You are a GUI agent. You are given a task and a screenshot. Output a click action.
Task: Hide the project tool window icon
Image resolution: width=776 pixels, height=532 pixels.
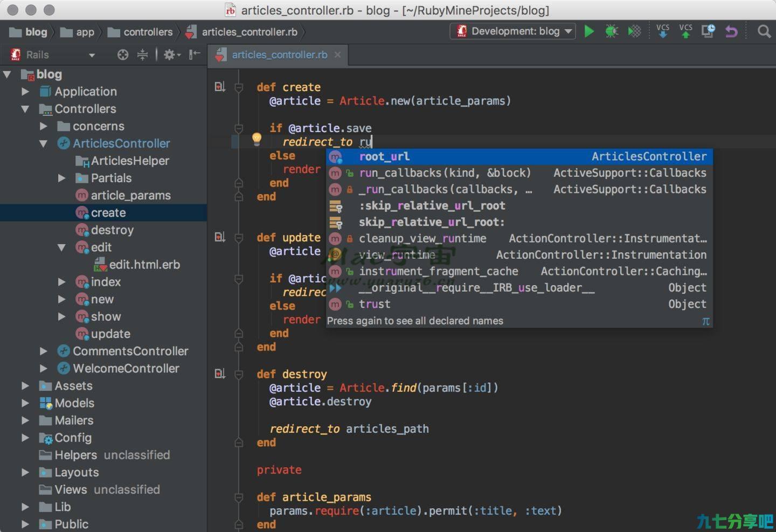tap(195, 54)
